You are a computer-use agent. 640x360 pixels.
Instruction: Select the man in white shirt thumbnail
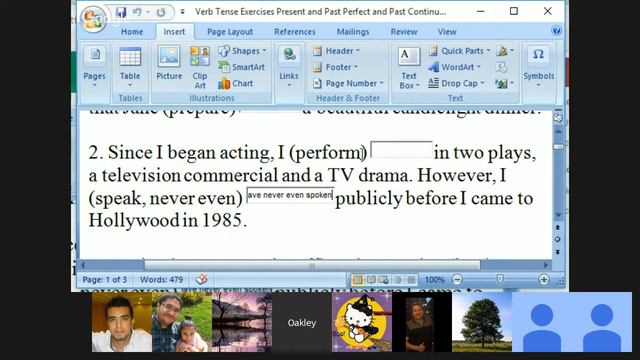coord(122,322)
